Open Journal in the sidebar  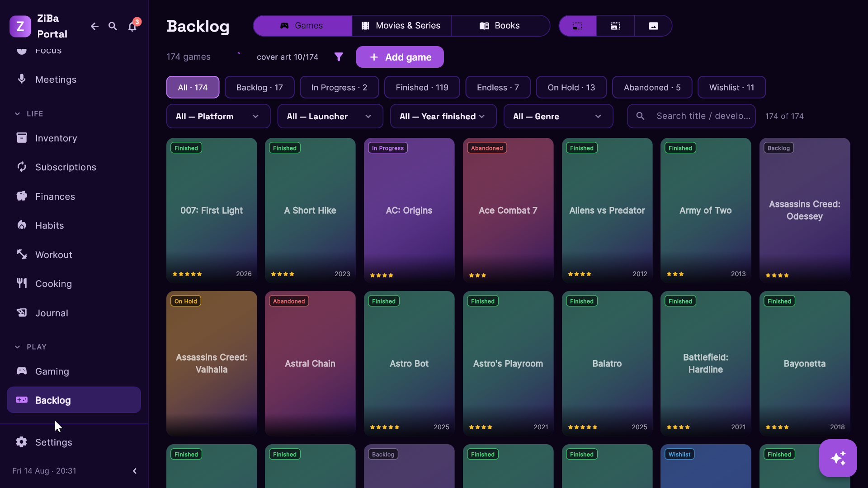click(x=74, y=313)
